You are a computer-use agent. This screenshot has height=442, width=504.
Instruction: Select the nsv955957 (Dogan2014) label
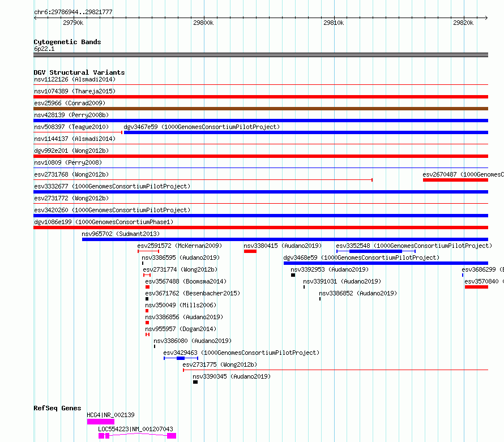[x=181, y=329]
